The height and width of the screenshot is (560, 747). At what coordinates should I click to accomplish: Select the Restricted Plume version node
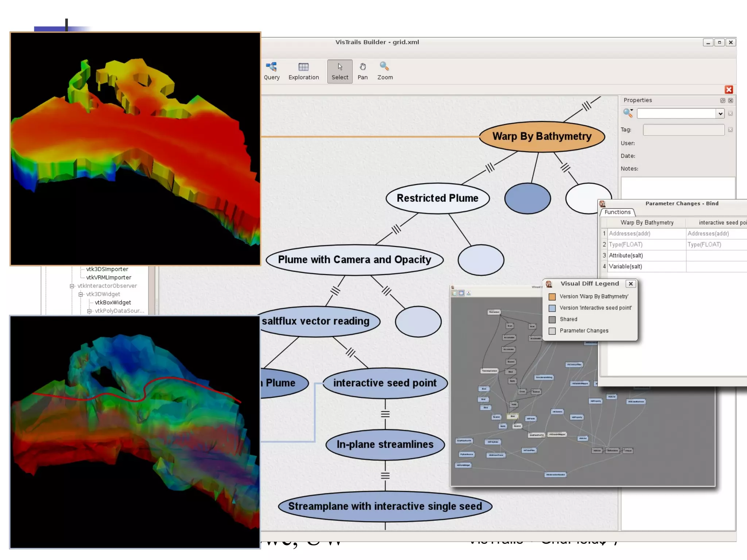click(437, 198)
